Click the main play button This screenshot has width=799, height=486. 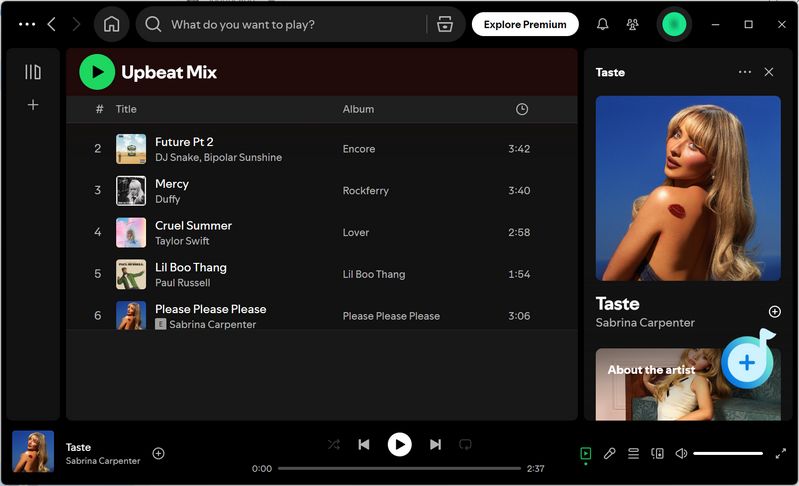(x=400, y=444)
